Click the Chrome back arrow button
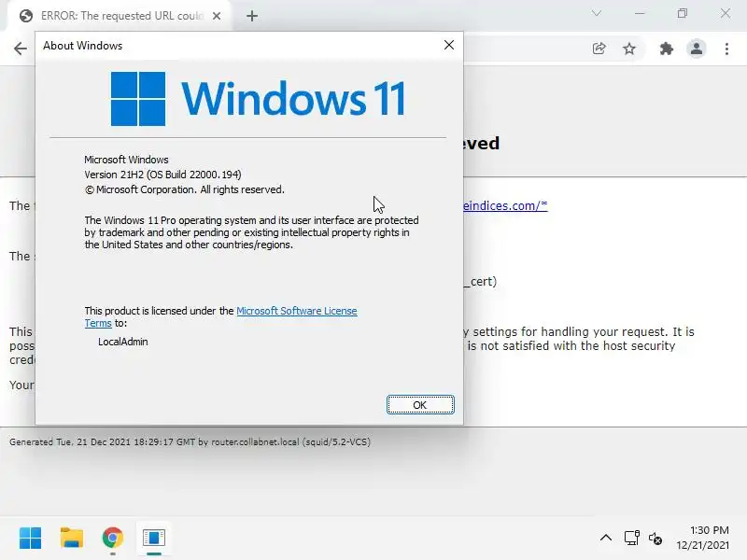Screen dimensions: 747x560 pos(20,49)
